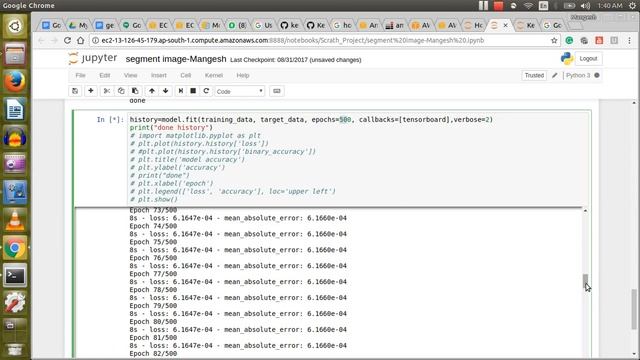Open Audacity from the Ubuntu launcher
The width and height of the screenshot is (640, 360).
(15, 137)
